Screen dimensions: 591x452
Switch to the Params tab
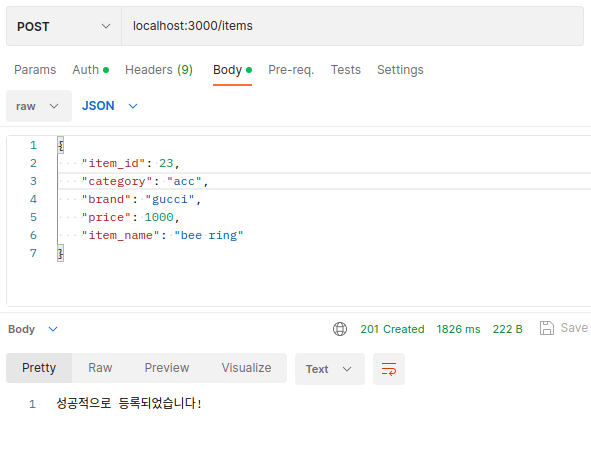(x=35, y=70)
